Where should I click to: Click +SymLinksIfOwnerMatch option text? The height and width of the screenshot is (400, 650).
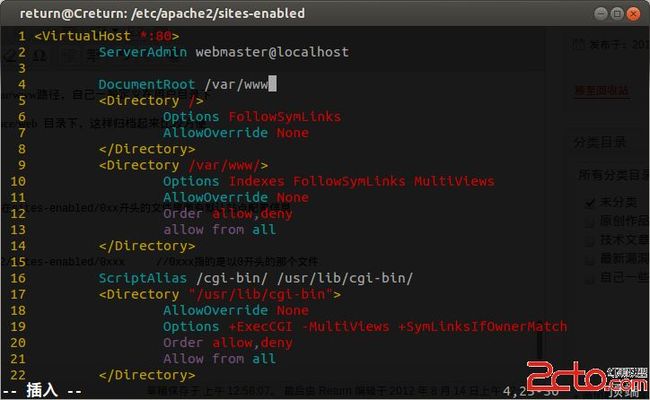(482, 327)
